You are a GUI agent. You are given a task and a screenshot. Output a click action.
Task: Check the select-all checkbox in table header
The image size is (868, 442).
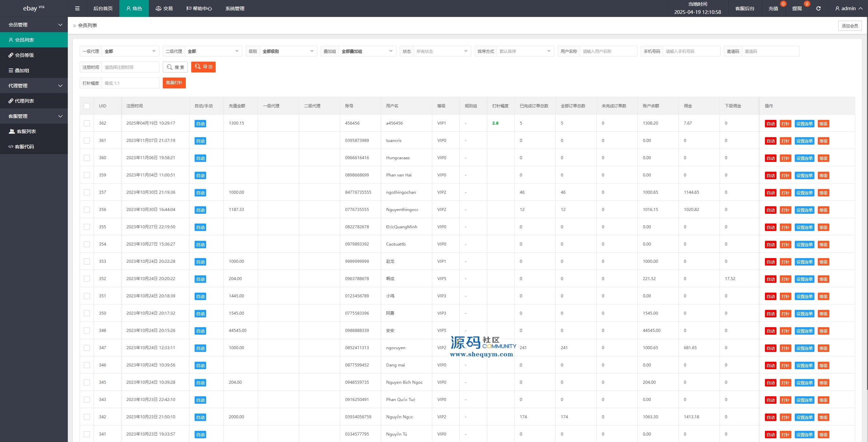pos(87,106)
